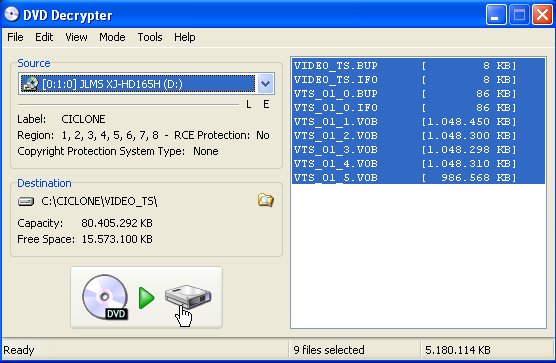
Task: Open the Help menu
Action: (184, 37)
